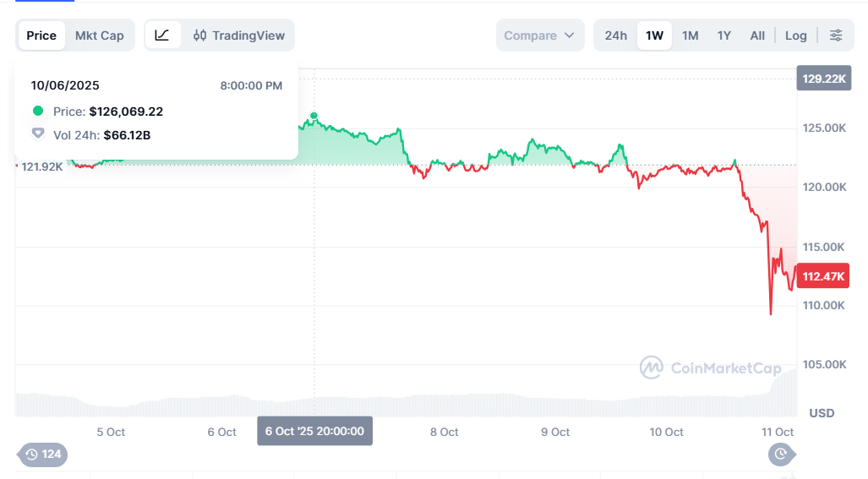Screen dimensions: 868x479
Task: Select the Price view toggle
Action: pyautogui.click(x=41, y=35)
